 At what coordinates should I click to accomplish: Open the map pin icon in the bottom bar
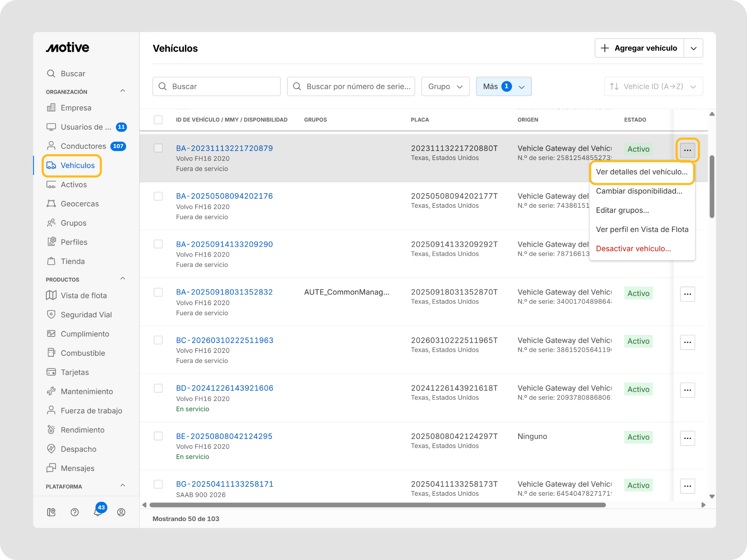(x=51, y=512)
